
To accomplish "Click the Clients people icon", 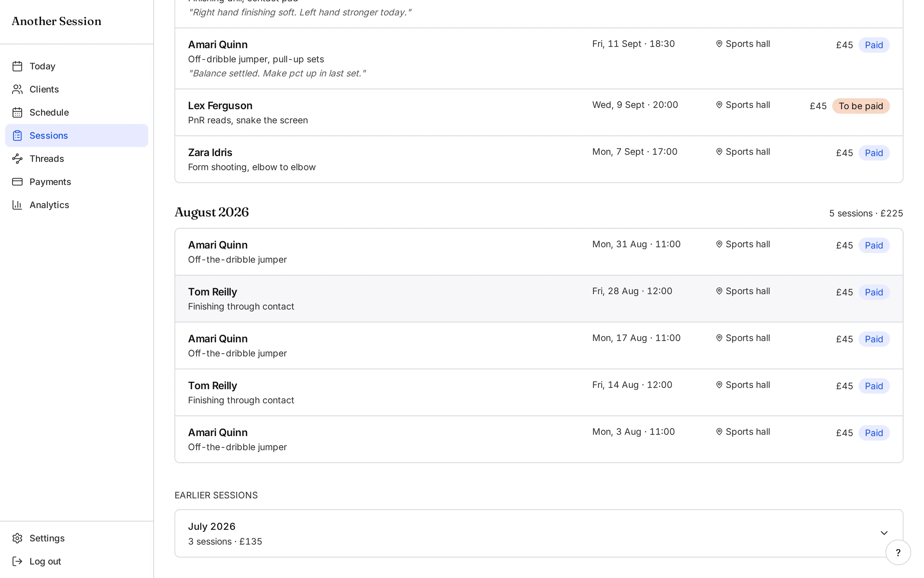I will pos(17,90).
